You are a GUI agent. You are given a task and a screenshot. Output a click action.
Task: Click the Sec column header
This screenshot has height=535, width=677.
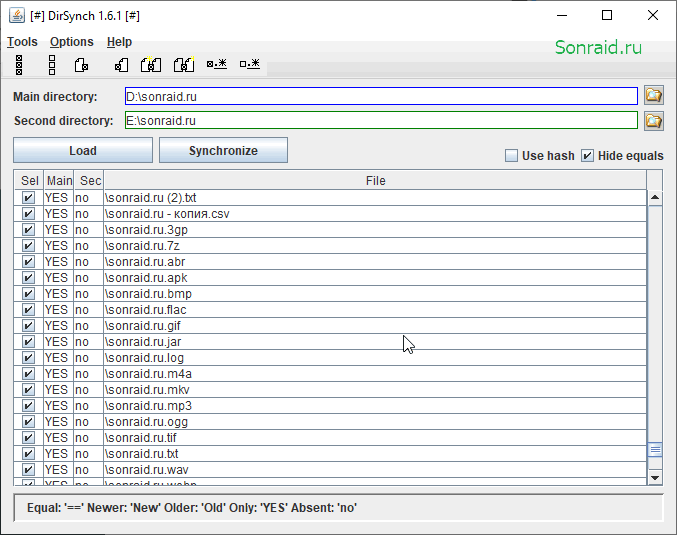(x=89, y=180)
